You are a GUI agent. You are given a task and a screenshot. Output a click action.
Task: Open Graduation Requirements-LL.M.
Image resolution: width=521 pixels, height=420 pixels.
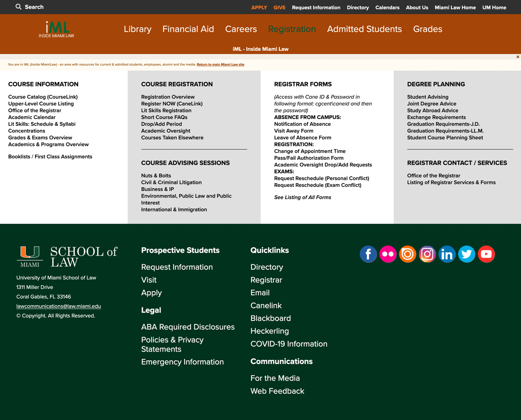[x=445, y=131]
